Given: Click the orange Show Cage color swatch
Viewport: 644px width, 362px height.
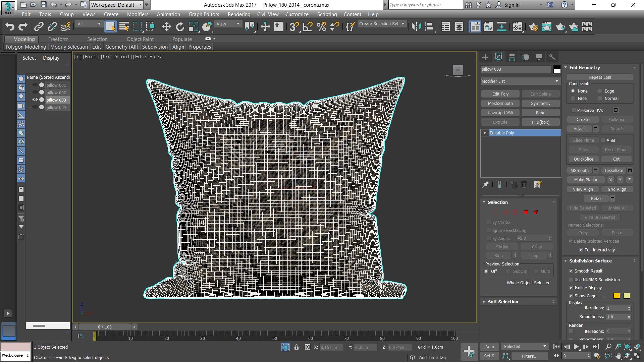Looking at the screenshot, I should (x=616, y=296).
